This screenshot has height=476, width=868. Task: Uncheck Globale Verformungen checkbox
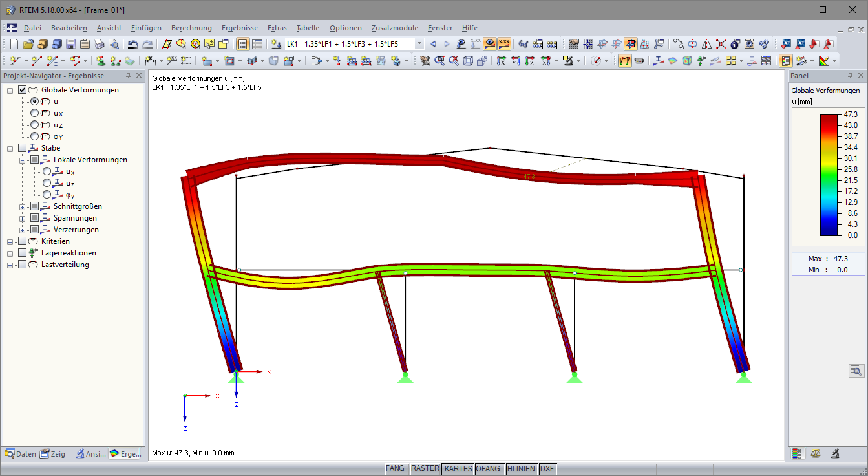23,90
